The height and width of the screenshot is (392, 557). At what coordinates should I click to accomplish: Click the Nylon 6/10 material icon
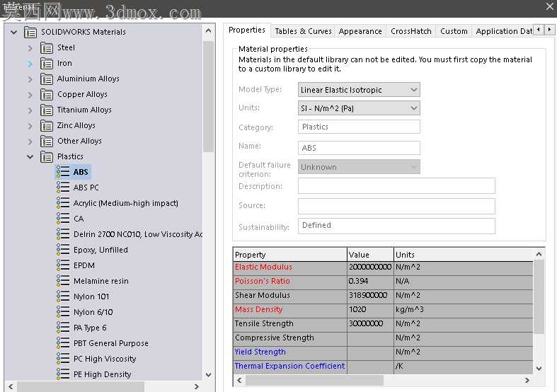pyautogui.click(x=63, y=313)
